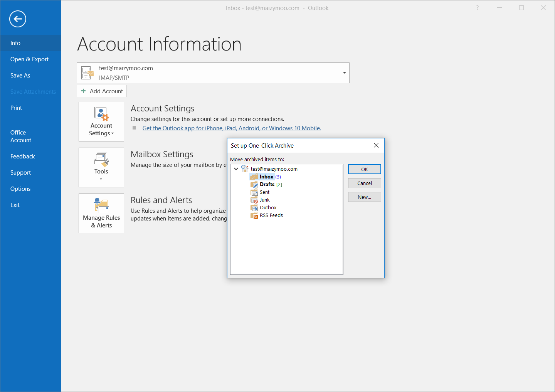Collapse the test@maizymoo.com tree node

click(x=236, y=169)
